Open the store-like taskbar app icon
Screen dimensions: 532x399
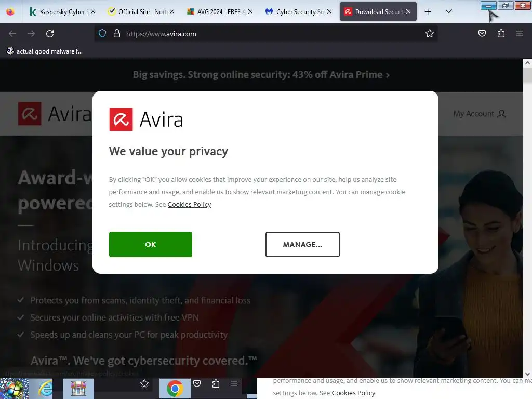click(x=78, y=389)
